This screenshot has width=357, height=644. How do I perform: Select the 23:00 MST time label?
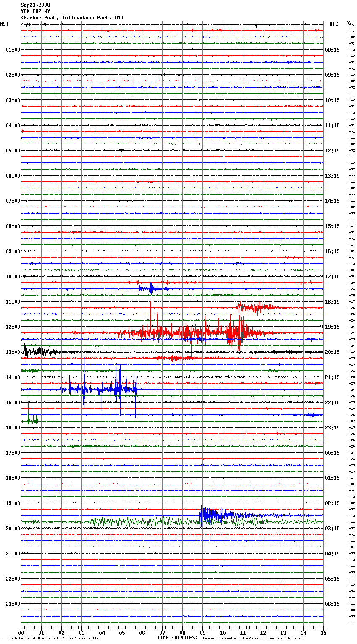[x=13, y=604]
